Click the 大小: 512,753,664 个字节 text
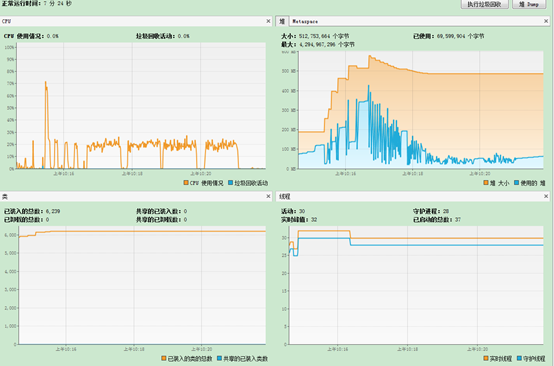Viewport: 554px width, 366px height. (x=315, y=36)
